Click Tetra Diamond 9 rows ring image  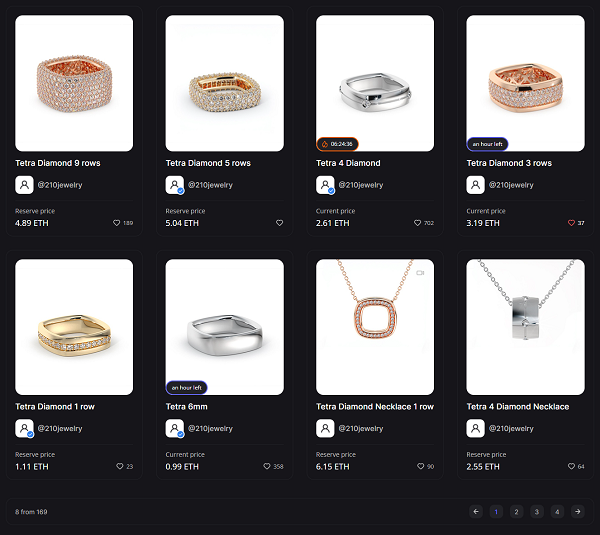click(x=74, y=83)
